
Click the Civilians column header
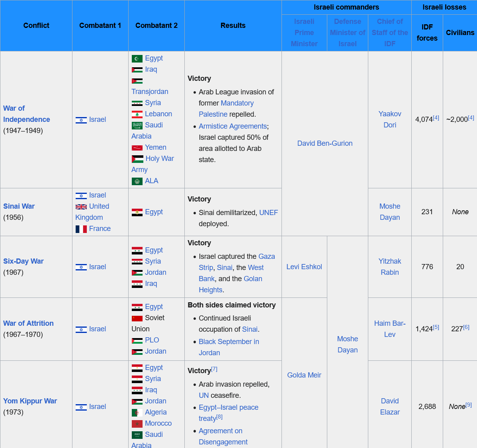460,33
